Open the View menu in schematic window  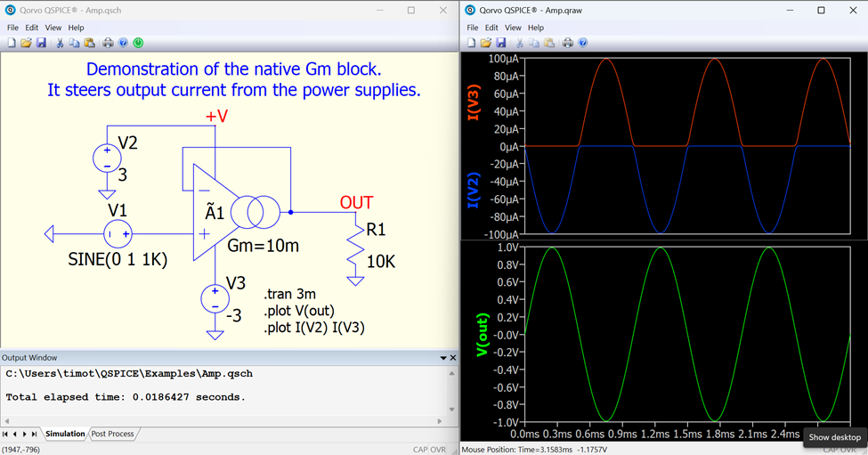53,28
